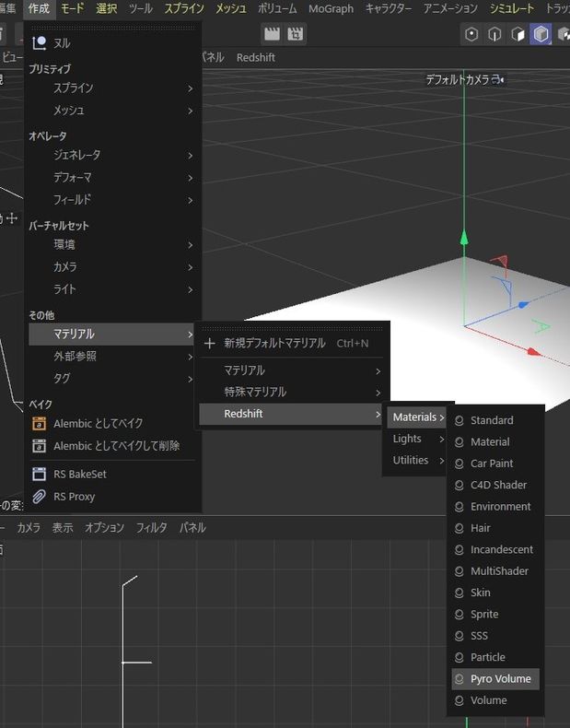Highlight the マテリアル entry under その他

click(111, 335)
